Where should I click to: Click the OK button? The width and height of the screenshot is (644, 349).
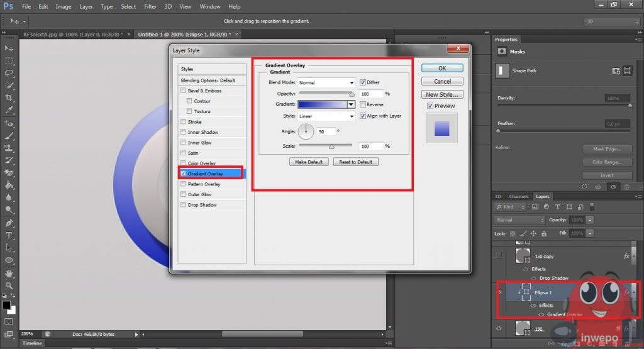click(x=442, y=68)
